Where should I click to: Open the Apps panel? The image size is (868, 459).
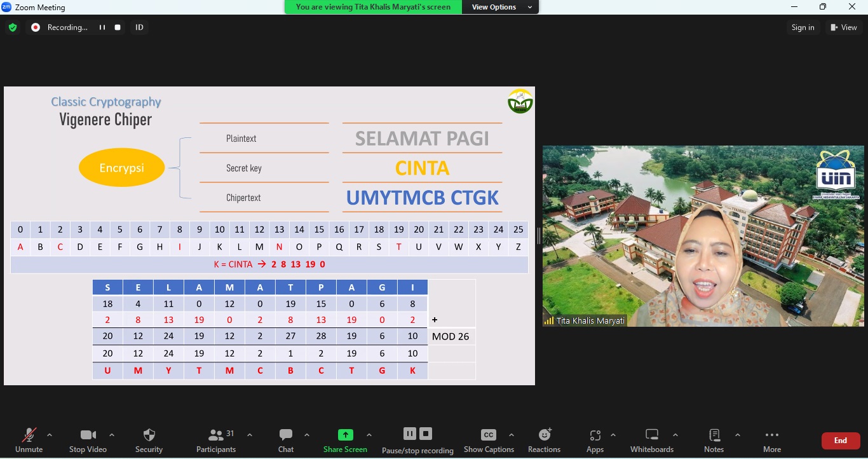(595, 435)
